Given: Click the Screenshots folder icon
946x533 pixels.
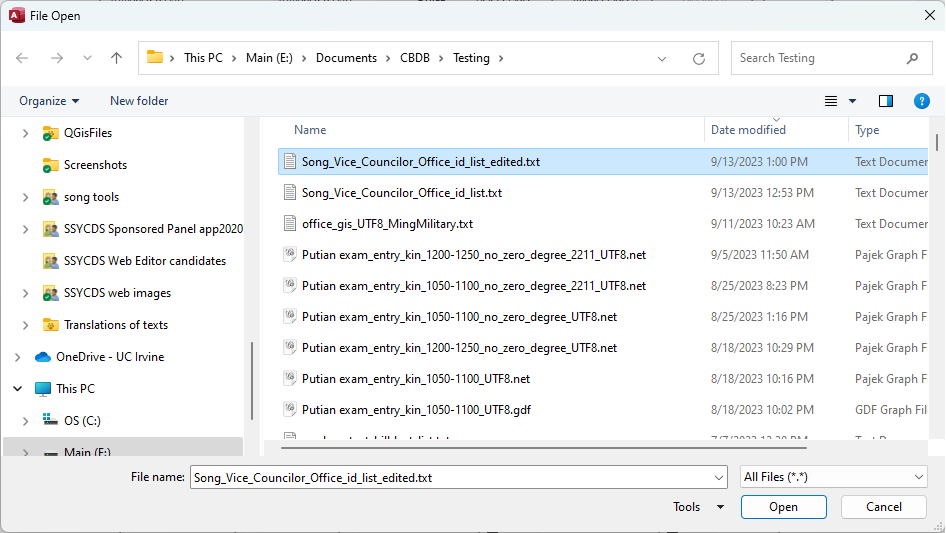Looking at the screenshot, I should tap(51, 165).
